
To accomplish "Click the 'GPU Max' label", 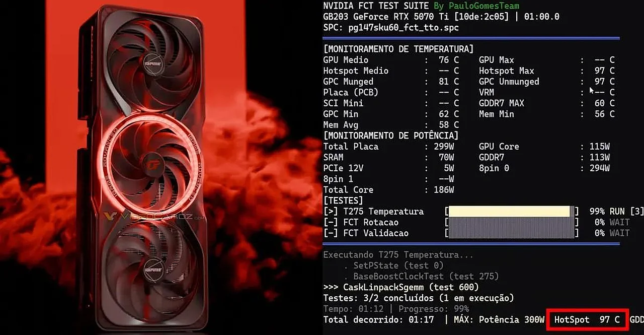I will coord(496,60).
